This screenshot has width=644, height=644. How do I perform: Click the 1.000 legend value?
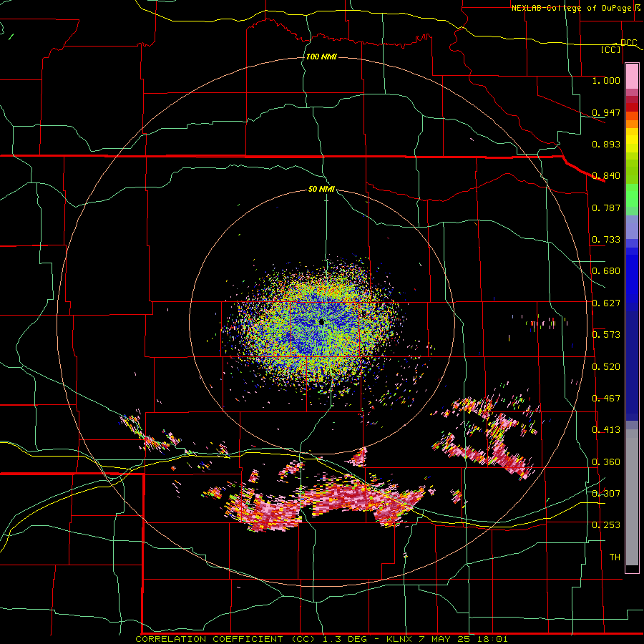606,80
